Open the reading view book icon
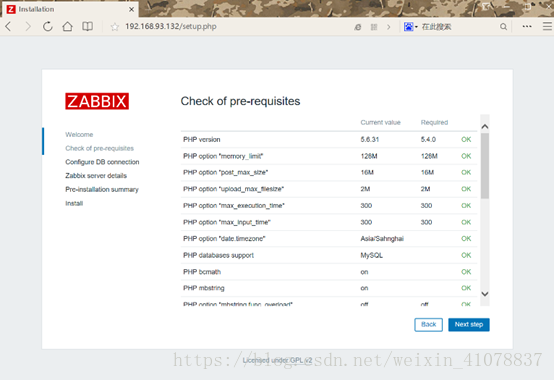 click(87, 26)
